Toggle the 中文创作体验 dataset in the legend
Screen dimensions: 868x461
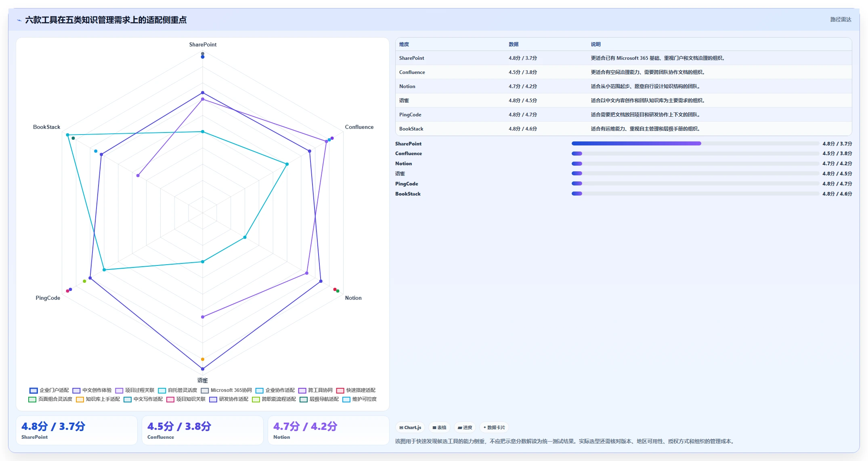92,390
